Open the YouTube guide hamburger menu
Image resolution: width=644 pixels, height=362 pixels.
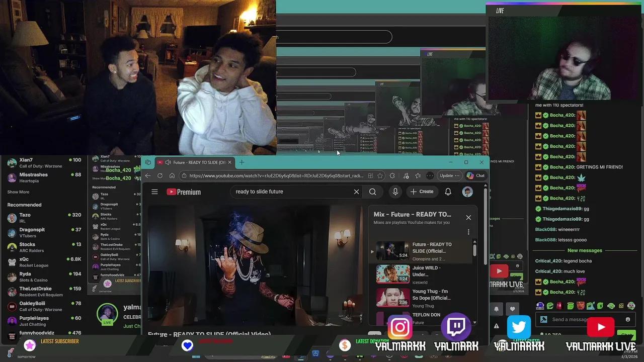(x=154, y=192)
